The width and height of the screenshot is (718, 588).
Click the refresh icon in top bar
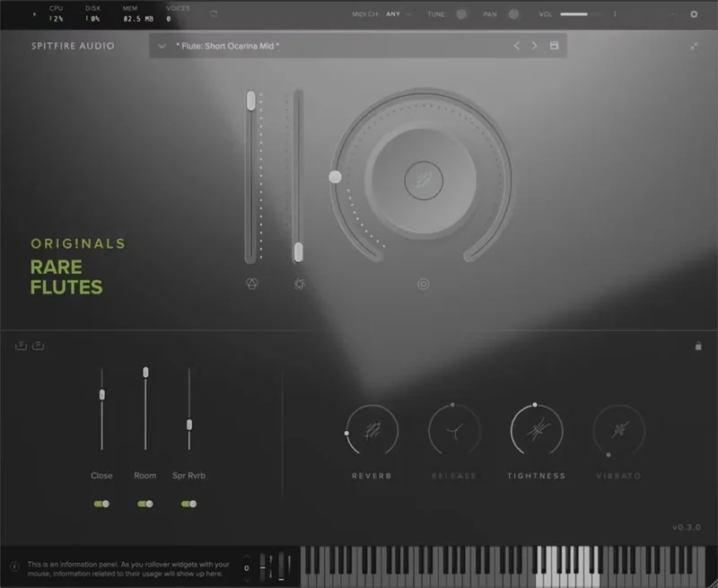[214, 13]
